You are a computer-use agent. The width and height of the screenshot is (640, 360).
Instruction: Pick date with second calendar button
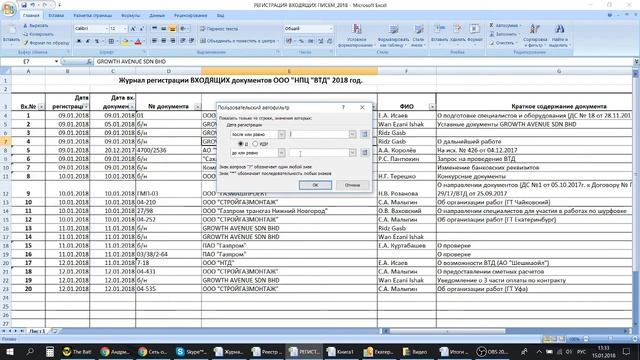pos(364,153)
